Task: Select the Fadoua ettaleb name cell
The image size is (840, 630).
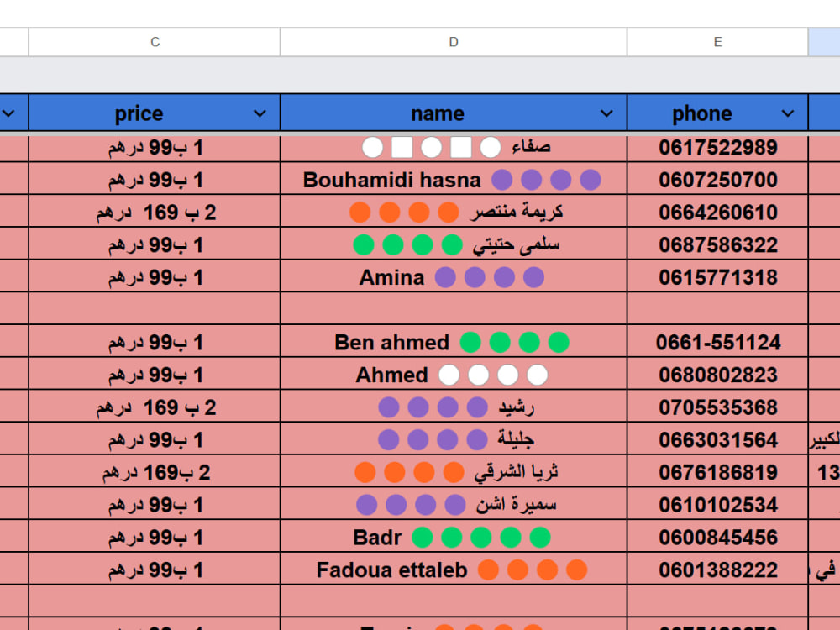Action: point(454,570)
